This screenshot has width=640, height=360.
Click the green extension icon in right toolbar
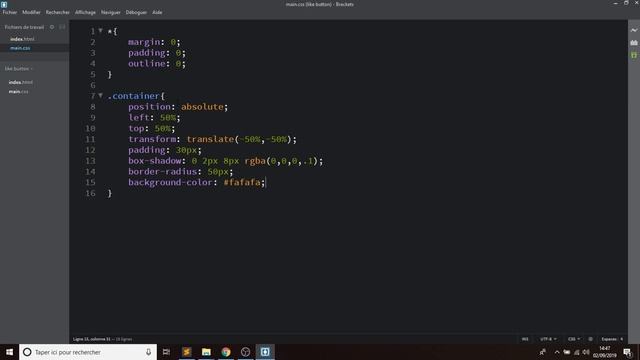pos(633,55)
